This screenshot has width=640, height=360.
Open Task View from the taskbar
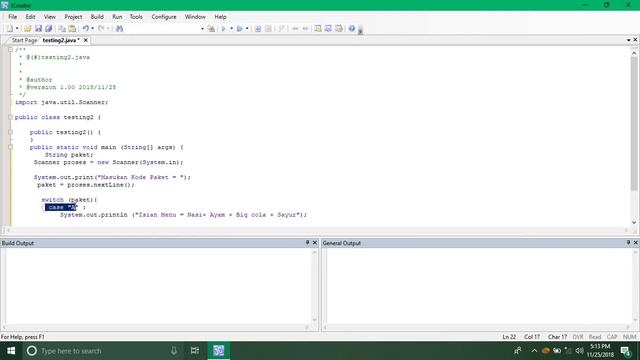point(195,351)
